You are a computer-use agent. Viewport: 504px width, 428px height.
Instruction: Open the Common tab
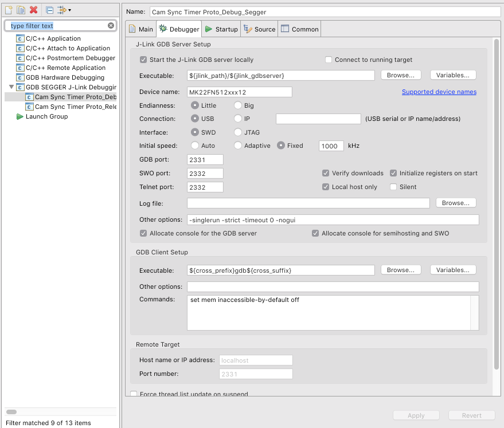[x=299, y=29]
